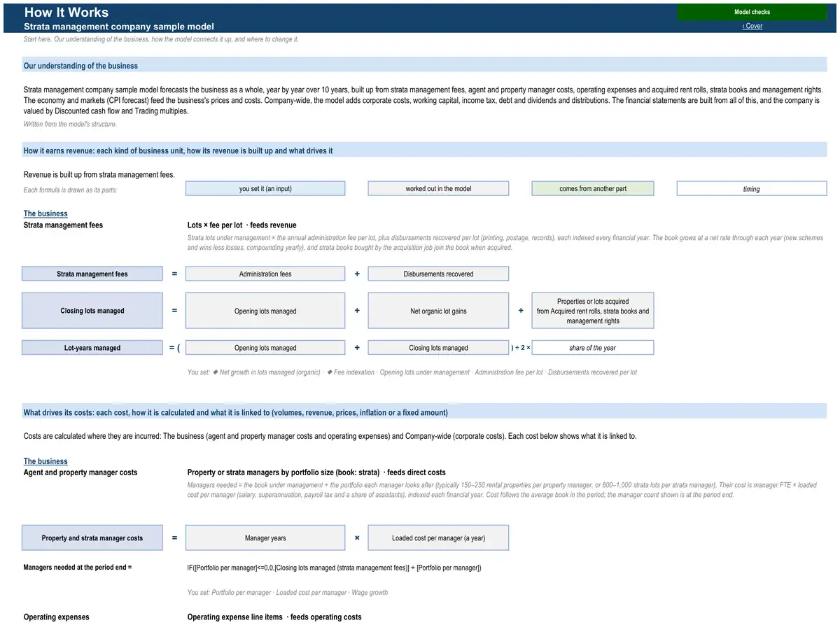This screenshot has width=840, height=625.
Task: Follow the ‹ Cover link
Action: point(752,26)
